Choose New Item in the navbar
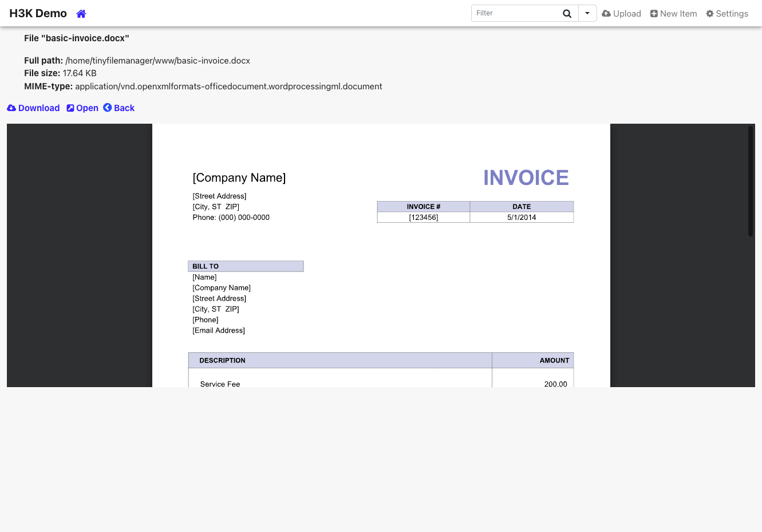 tap(673, 14)
